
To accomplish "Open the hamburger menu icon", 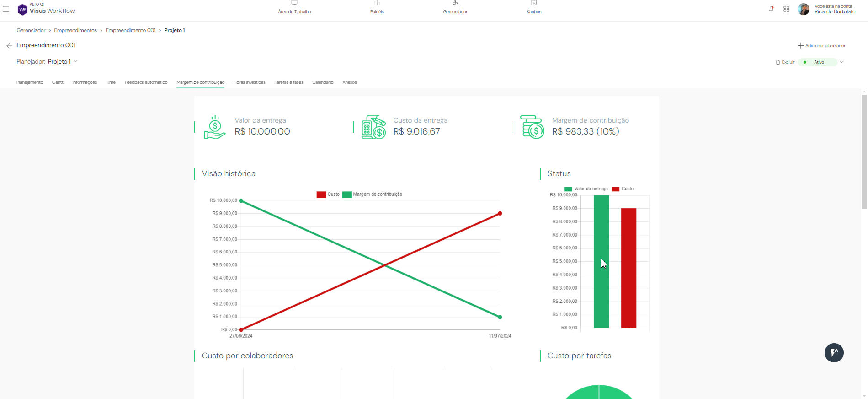I will pyautogui.click(x=6, y=9).
